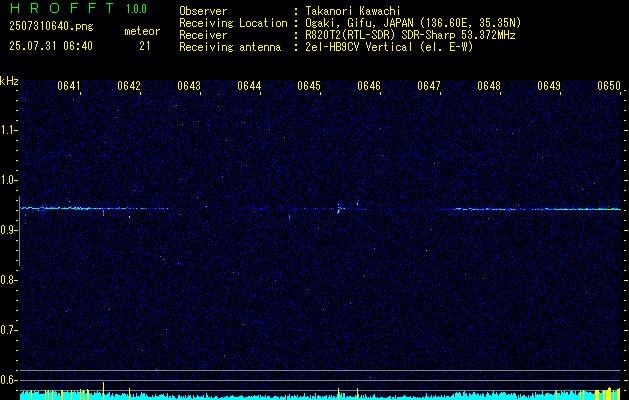Click the 0.6 kHz frequency label
Viewport: 629px width, 400px height.
pos(9,380)
